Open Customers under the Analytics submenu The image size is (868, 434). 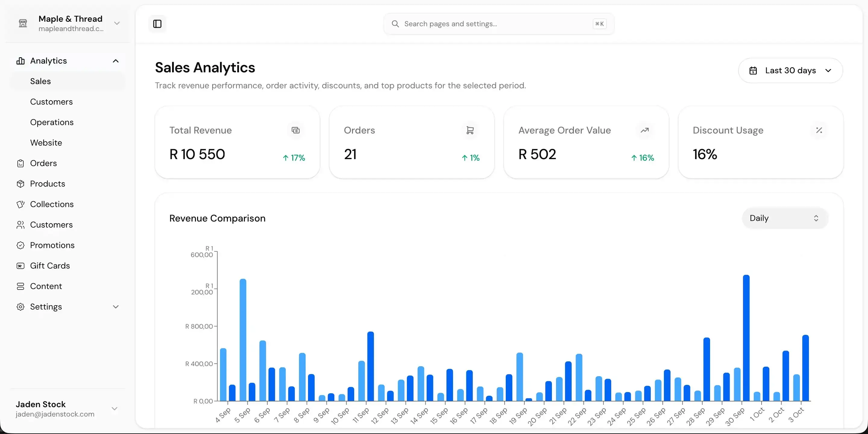tap(68, 102)
